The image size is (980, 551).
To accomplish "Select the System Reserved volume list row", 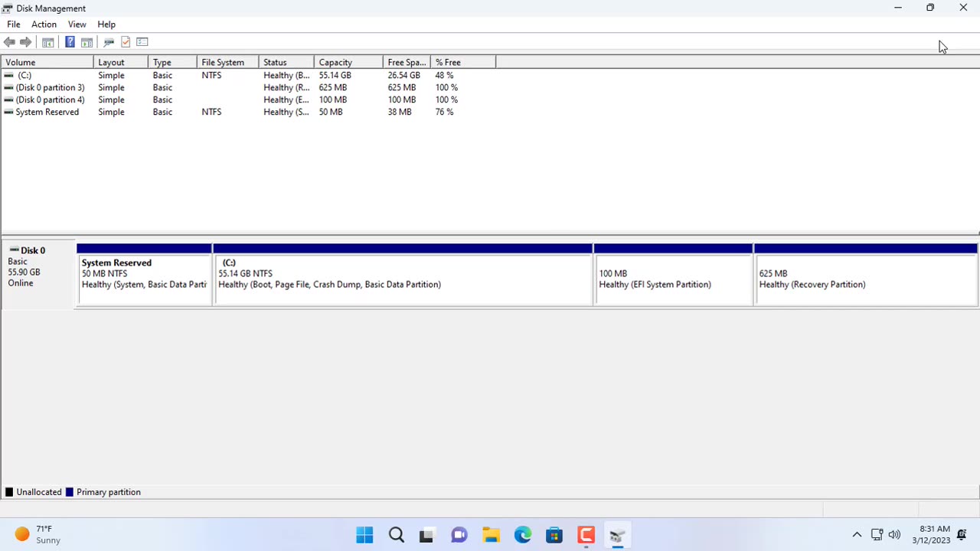I will (249, 112).
